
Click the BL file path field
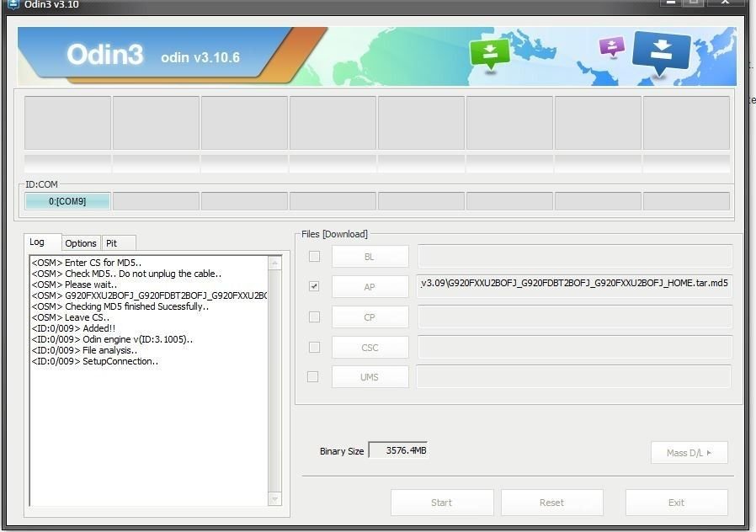point(575,256)
